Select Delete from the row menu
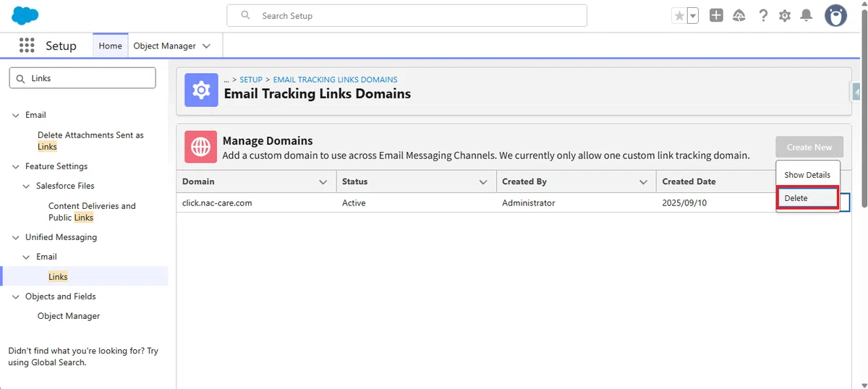Image resolution: width=868 pixels, height=389 pixels. (807, 198)
